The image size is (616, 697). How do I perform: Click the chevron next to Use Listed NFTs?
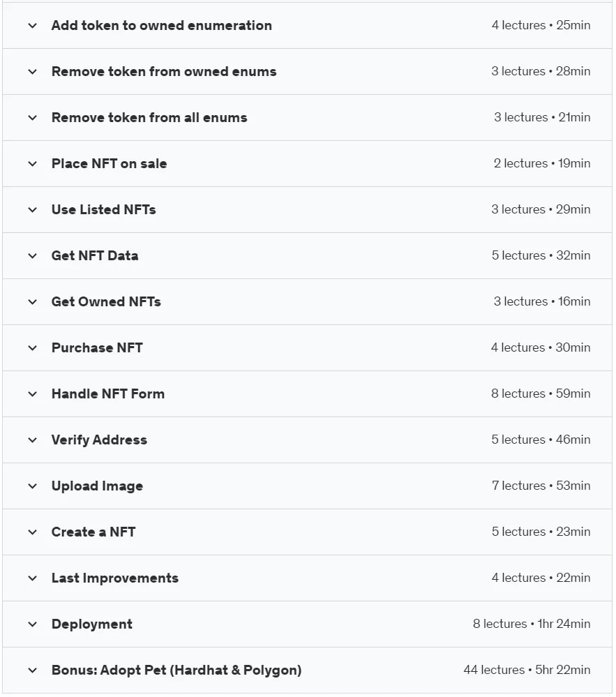pos(33,210)
